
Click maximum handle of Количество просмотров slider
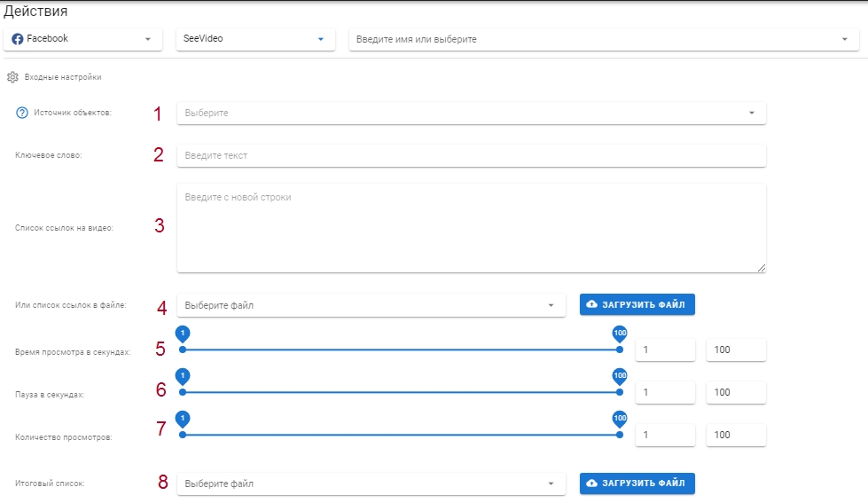[620, 435]
